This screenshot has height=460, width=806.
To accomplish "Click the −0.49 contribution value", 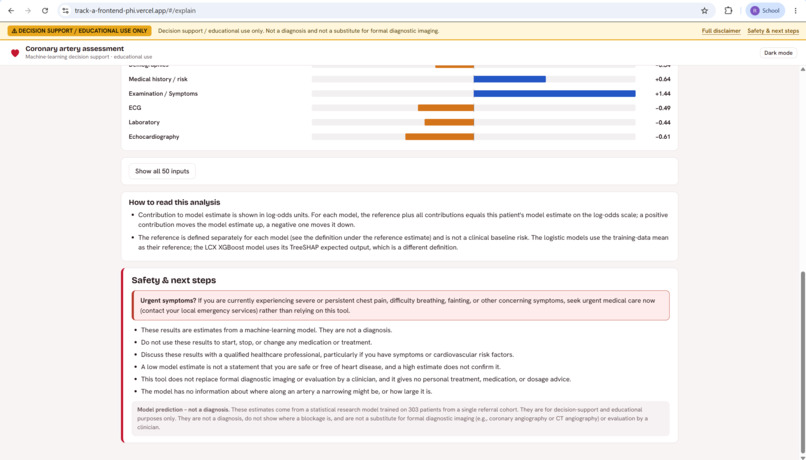I will point(663,108).
